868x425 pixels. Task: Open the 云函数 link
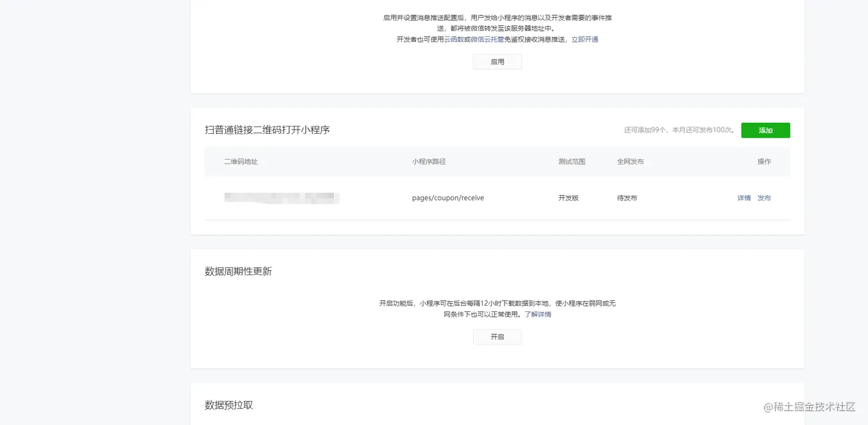(x=454, y=40)
